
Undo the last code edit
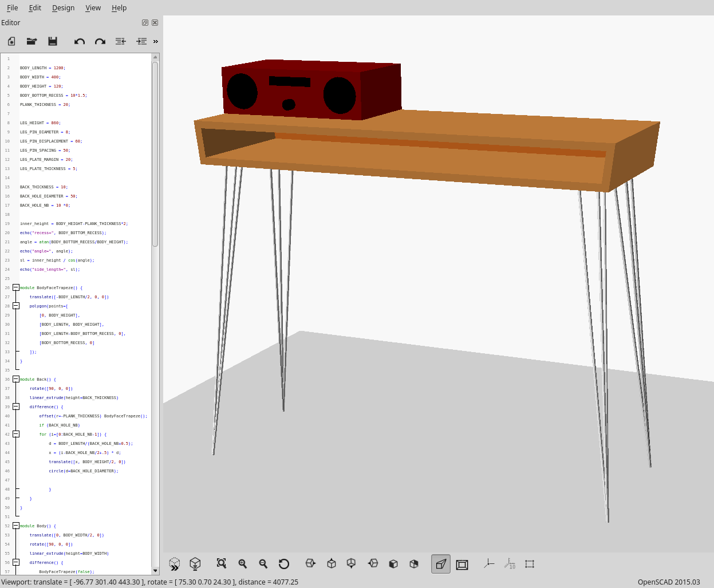tap(80, 41)
